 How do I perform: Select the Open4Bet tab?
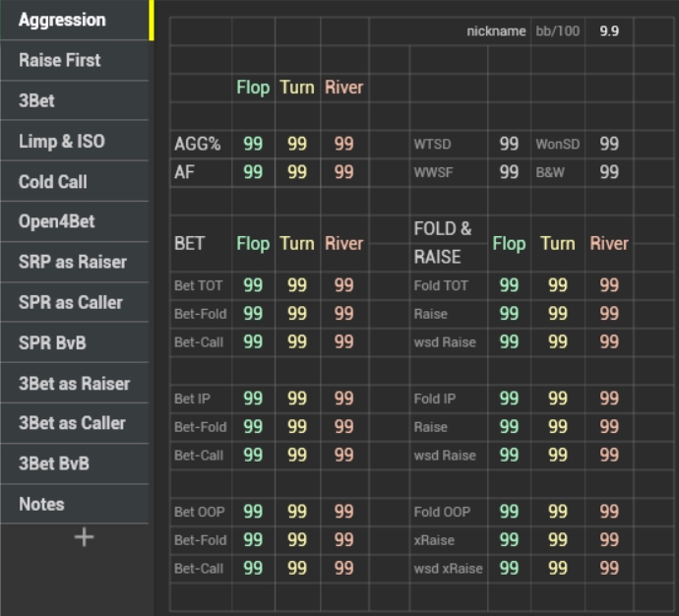[57, 221]
